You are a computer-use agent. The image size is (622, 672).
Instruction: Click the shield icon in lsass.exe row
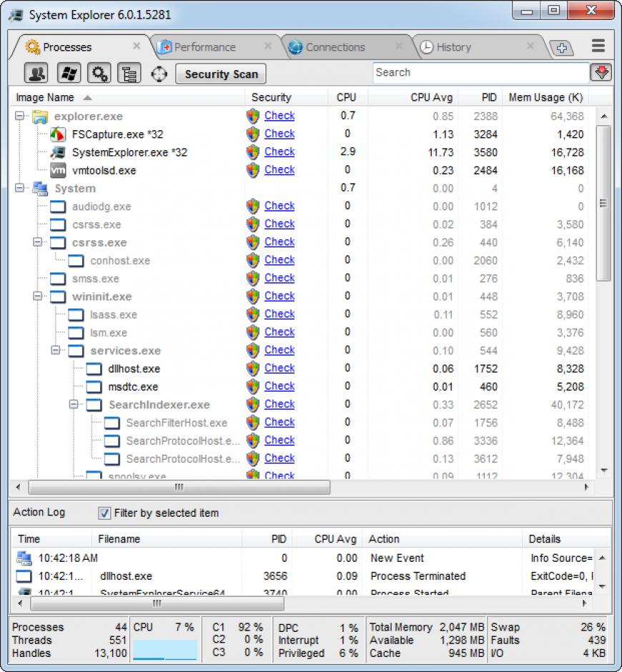click(253, 314)
